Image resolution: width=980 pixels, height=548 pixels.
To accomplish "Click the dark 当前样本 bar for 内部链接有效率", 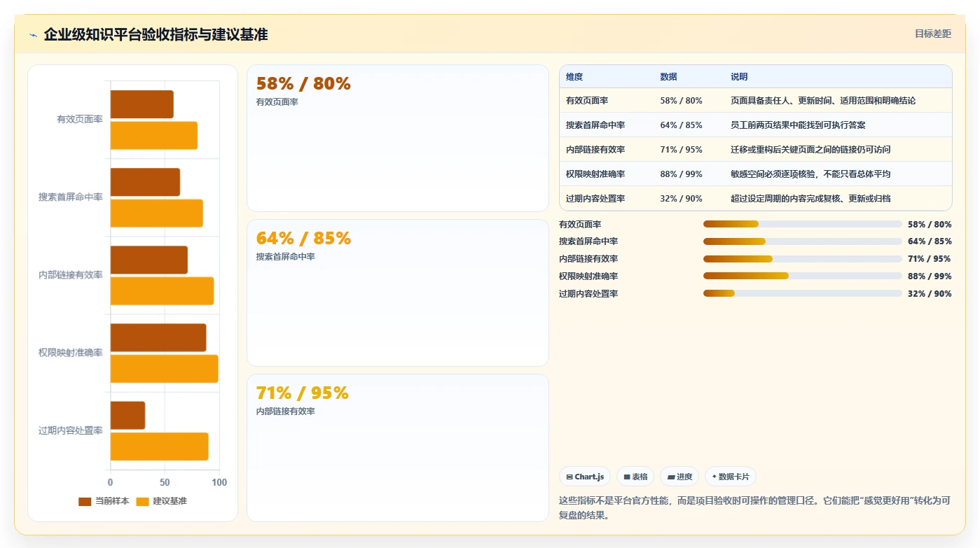I will click(149, 260).
